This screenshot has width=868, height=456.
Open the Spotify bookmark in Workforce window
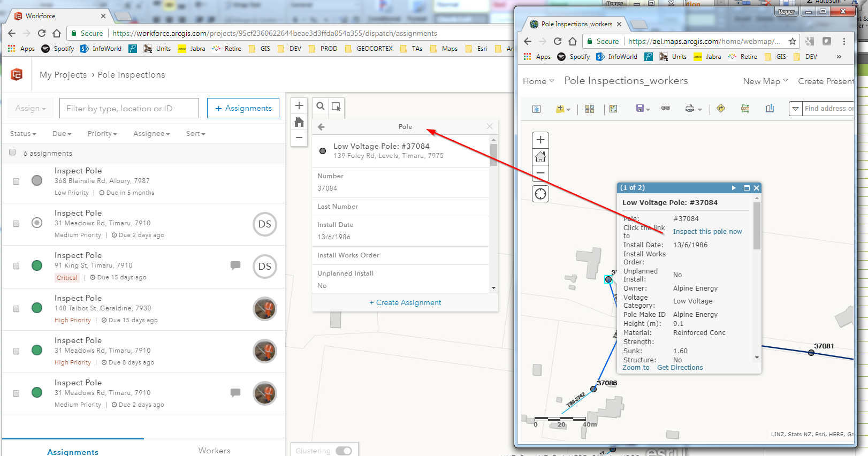[x=58, y=49]
